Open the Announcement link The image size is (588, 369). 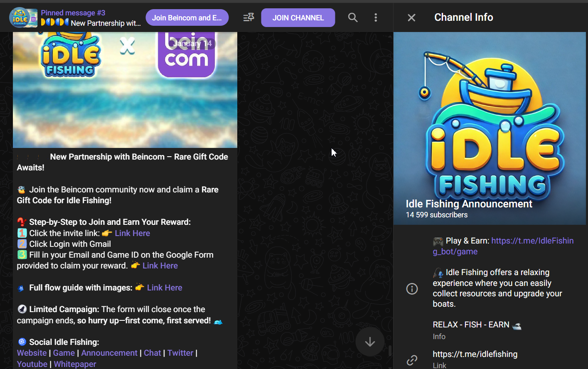coord(109,353)
